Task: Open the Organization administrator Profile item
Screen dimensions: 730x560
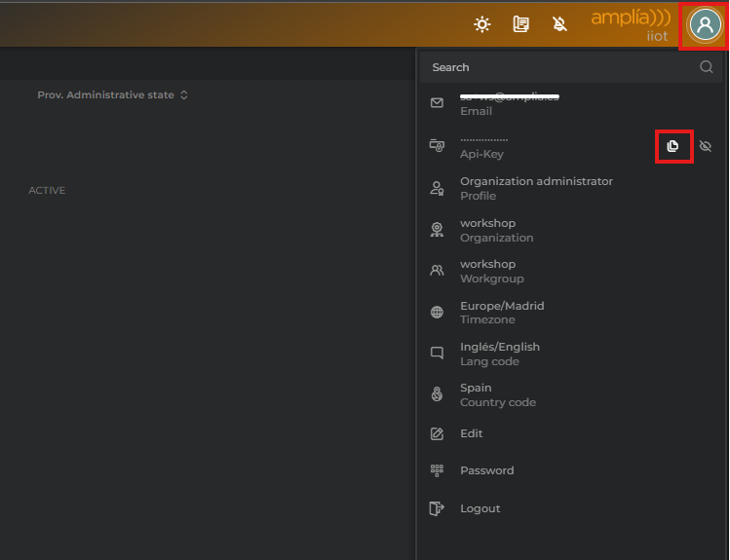Action: click(x=536, y=188)
